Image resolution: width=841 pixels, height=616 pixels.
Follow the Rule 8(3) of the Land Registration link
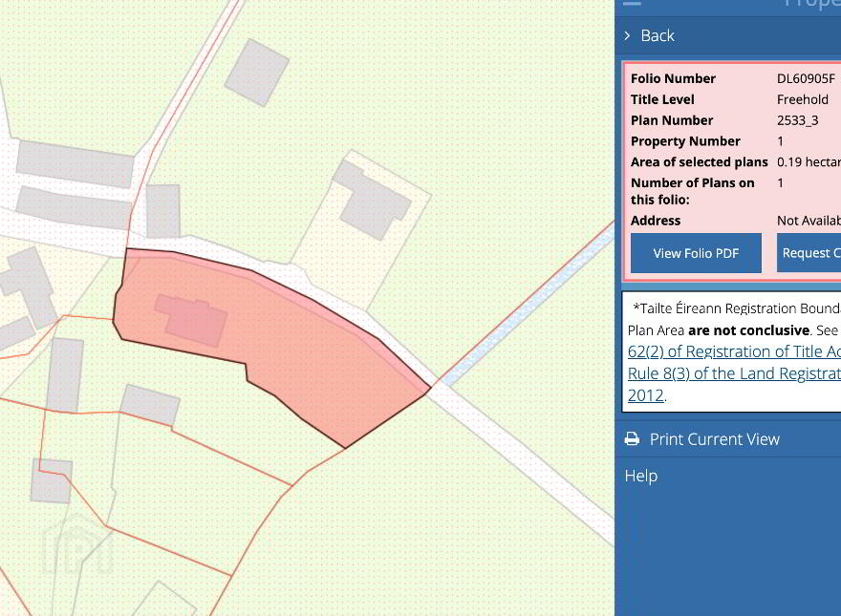coord(734,373)
